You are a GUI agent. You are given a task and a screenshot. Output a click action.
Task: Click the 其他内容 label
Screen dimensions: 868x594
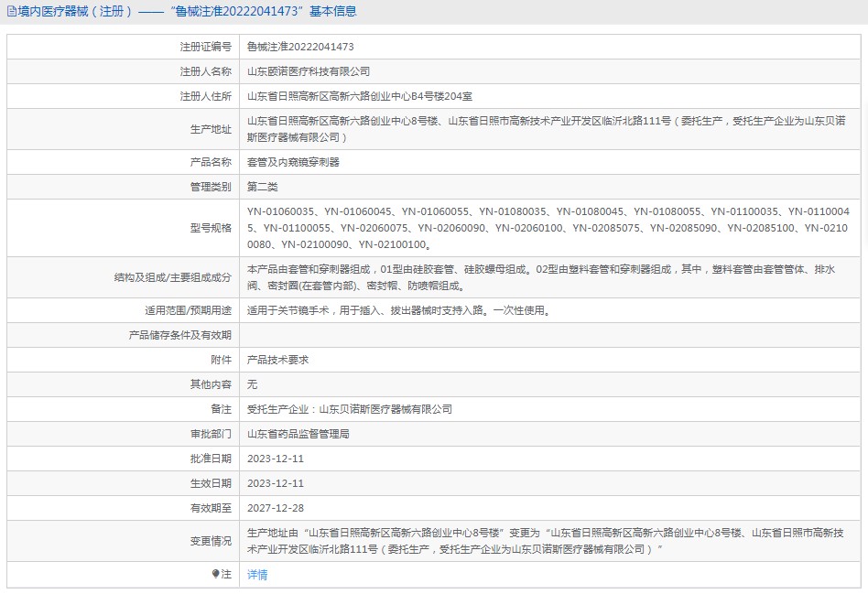pos(211,384)
